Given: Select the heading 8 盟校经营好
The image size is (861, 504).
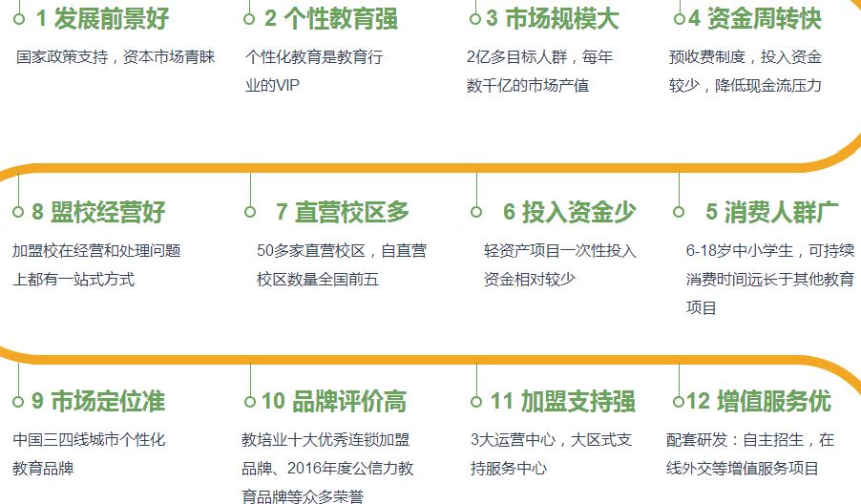Looking at the screenshot, I should [x=98, y=212].
